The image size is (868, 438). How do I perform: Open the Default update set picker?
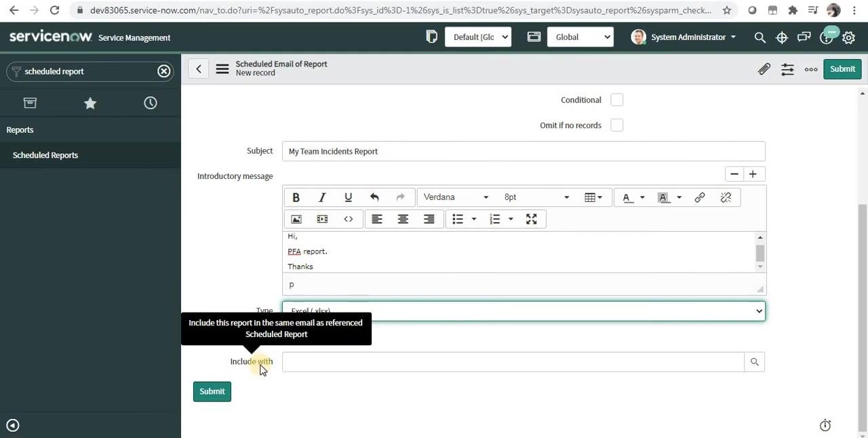tap(478, 37)
